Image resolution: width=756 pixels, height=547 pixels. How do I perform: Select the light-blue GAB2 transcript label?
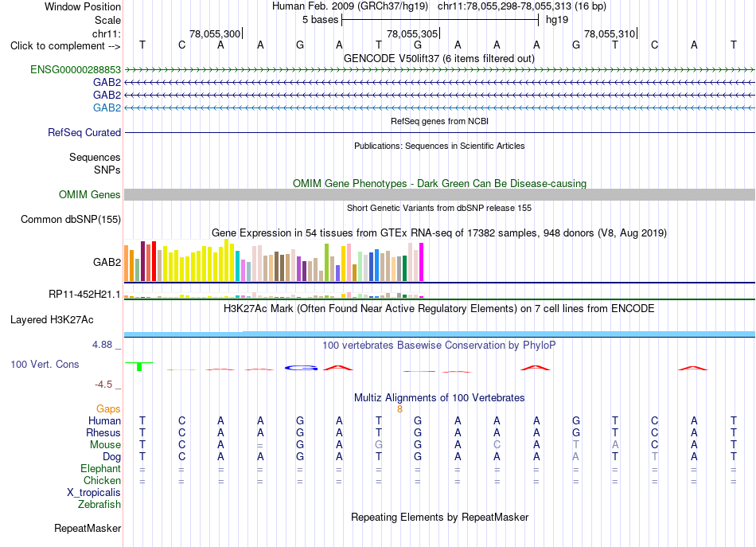(107, 107)
